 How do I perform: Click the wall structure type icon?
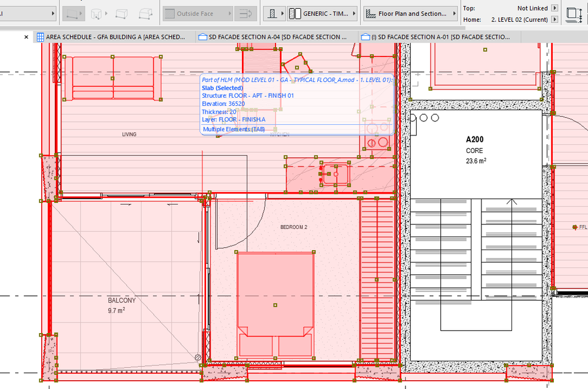[272, 13]
